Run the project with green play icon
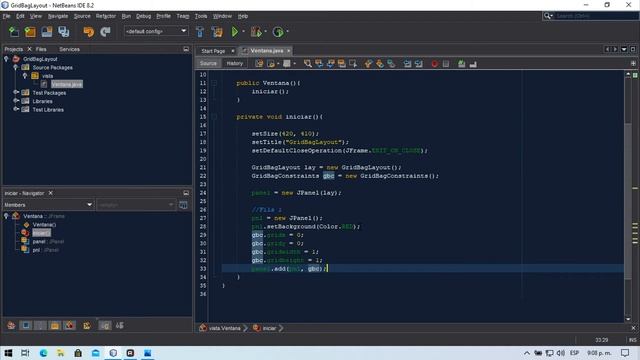The width and height of the screenshot is (640, 360). [x=235, y=31]
